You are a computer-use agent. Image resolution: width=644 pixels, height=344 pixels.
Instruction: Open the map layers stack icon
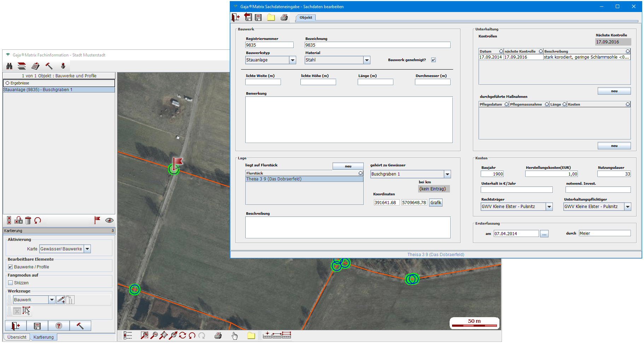(22, 66)
